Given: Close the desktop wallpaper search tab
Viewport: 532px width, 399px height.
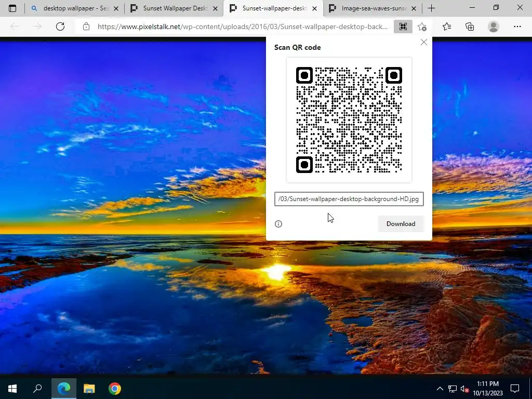Looking at the screenshot, I should point(116,8).
